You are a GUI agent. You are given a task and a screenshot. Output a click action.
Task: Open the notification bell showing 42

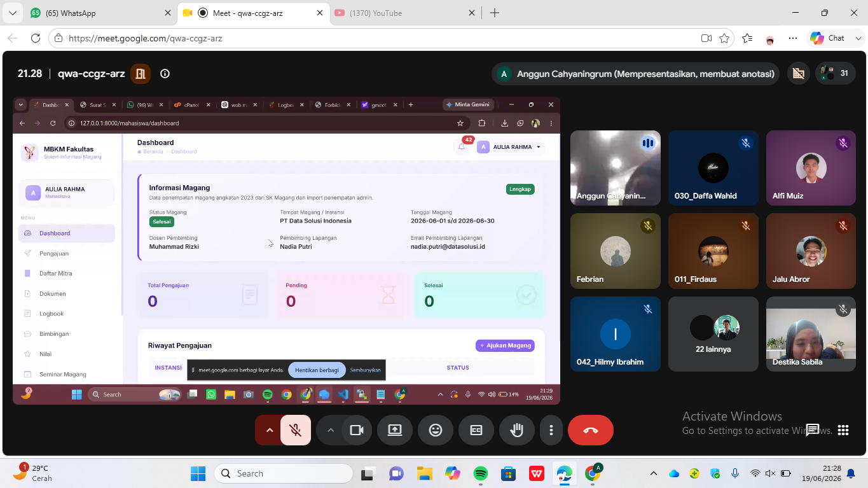(x=462, y=146)
